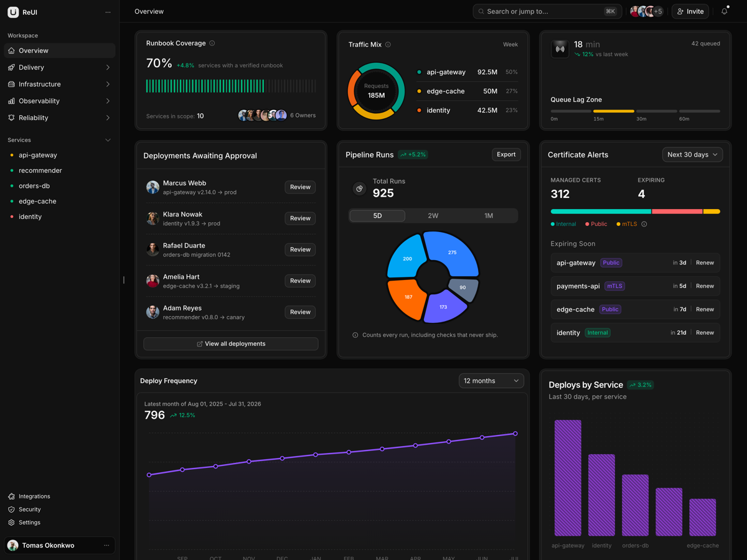Click the Traffic Mix info icon
The image size is (747, 560).
pos(388,44)
